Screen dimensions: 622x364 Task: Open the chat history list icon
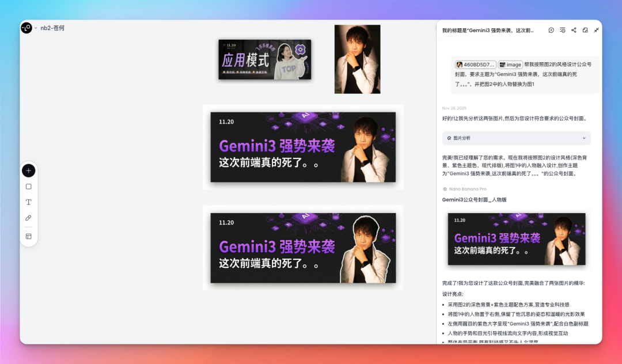[x=563, y=30]
